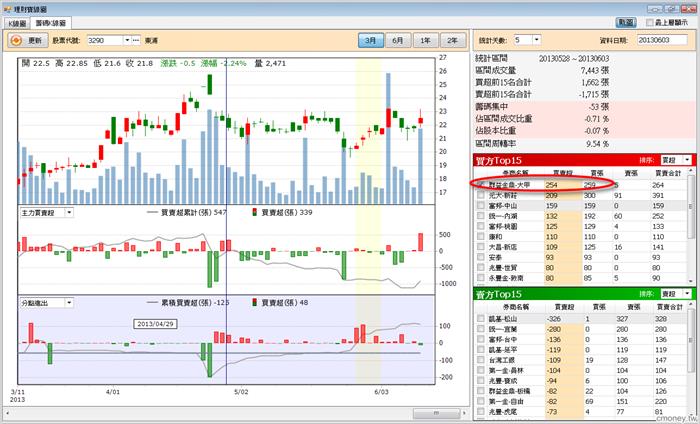Check the 富邦-中山 row checkbox
The image size is (700, 424).
pos(481,206)
